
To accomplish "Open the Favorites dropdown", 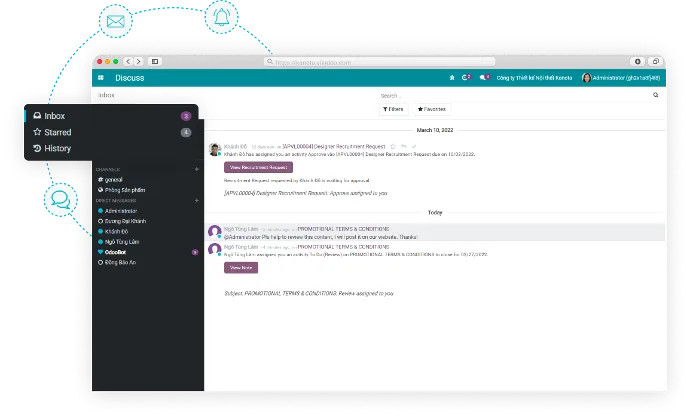I will click(432, 109).
